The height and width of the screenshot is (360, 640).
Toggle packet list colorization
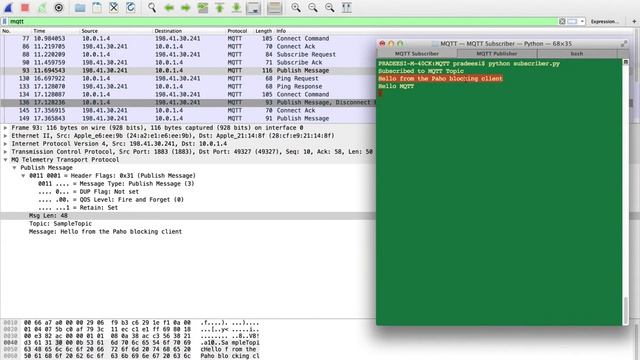[x=274, y=7]
